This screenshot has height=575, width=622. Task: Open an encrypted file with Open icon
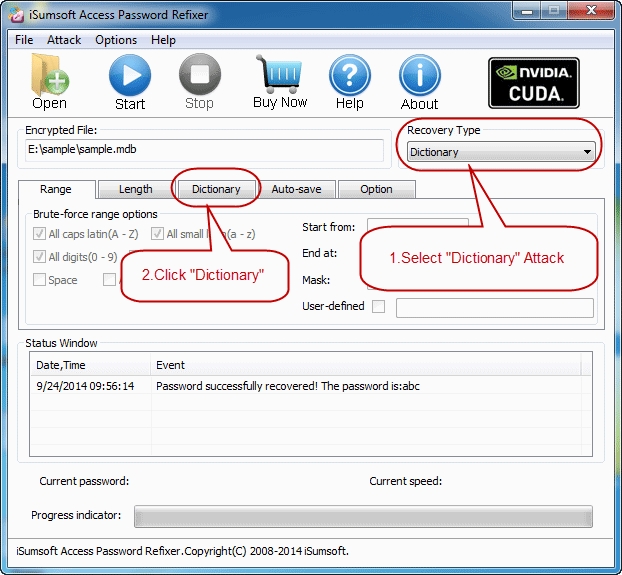pos(50,82)
